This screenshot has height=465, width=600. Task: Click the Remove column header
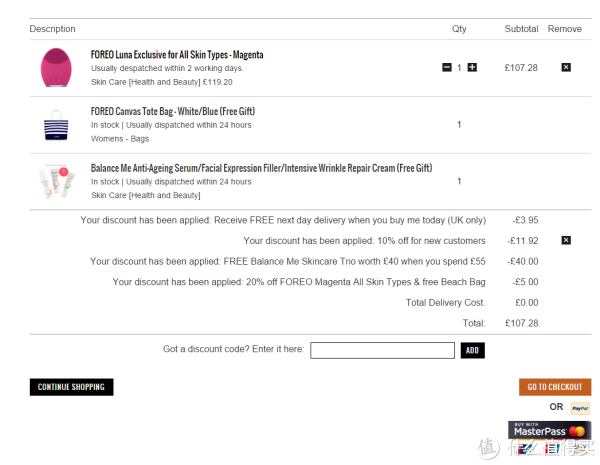(x=564, y=29)
